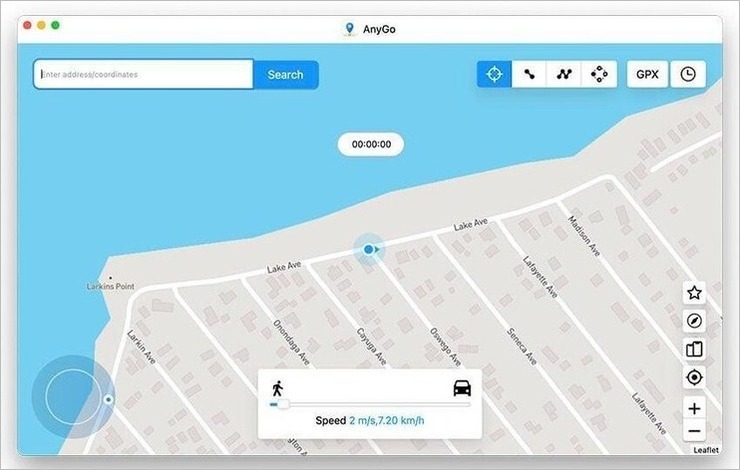This screenshot has height=470, width=740.
Task: Click the map view icon
Action: (x=694, y=349)
